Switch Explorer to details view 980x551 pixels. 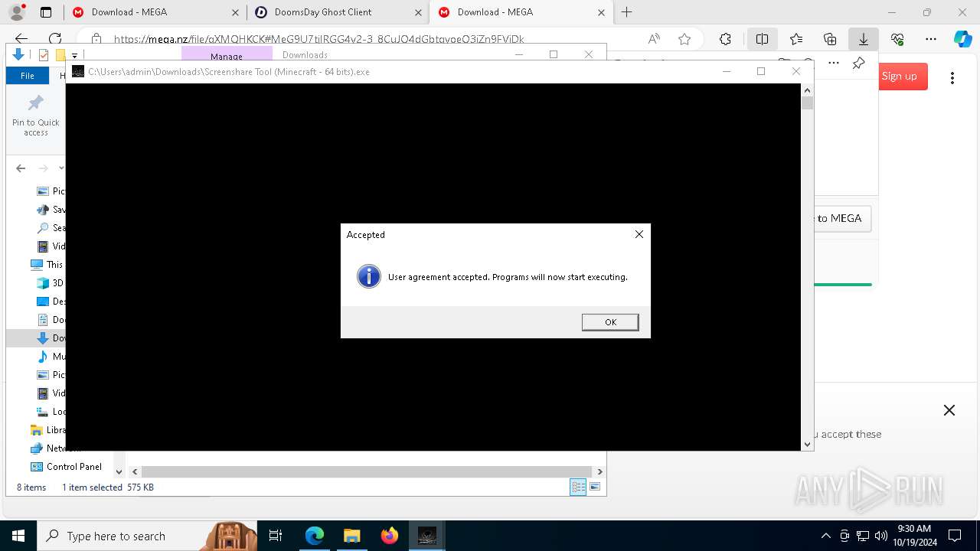(x=578, y=487)
